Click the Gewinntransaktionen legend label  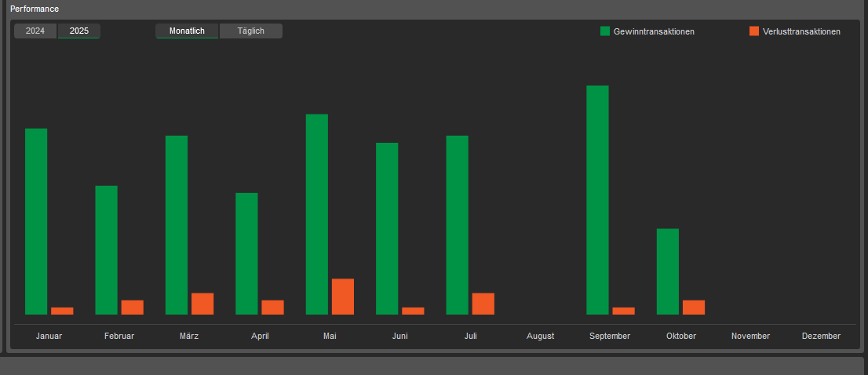pyautogui.click(x=654, y=32)
